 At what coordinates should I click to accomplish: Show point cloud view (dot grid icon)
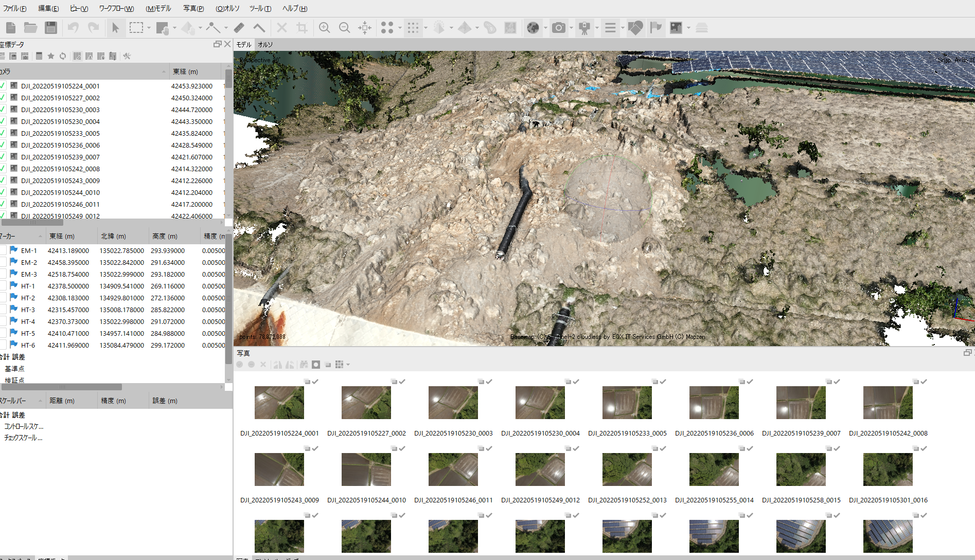pyautogui.click(x=413, y=28)
